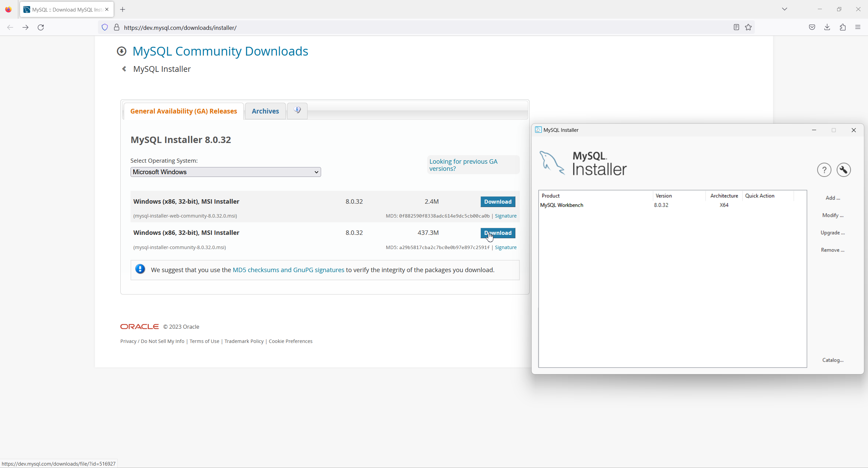Expand the Select Operating System dropdown

(x=225, y=172)
